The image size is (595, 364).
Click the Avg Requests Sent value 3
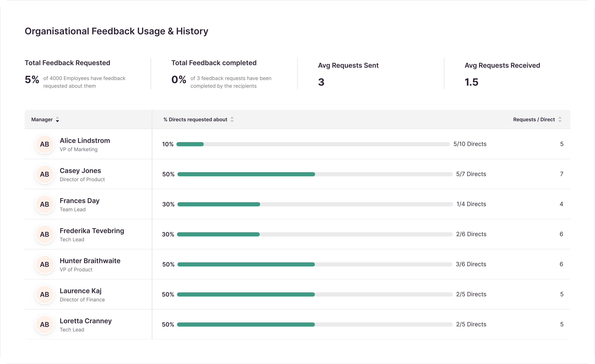pos(321,82)
